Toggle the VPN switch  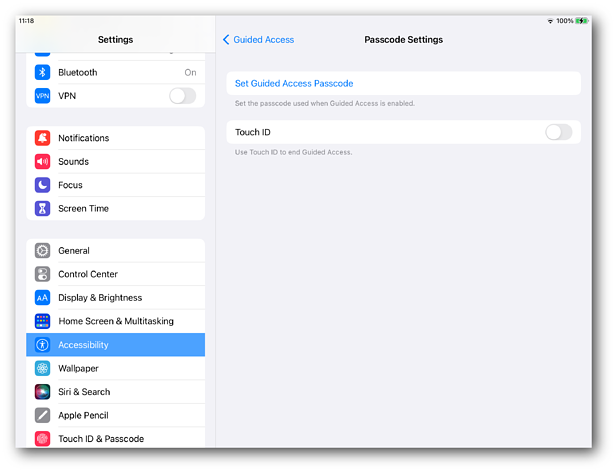click(x=182, y=96)
